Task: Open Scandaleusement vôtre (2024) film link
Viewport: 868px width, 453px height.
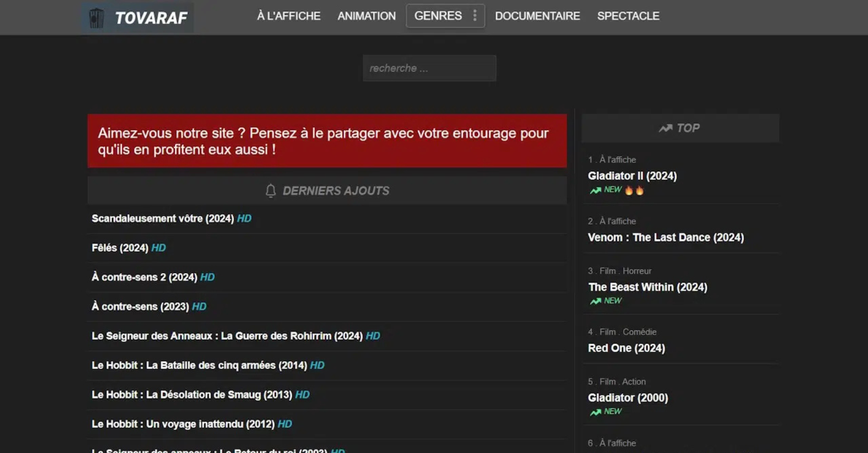Action: coord(162,219)
